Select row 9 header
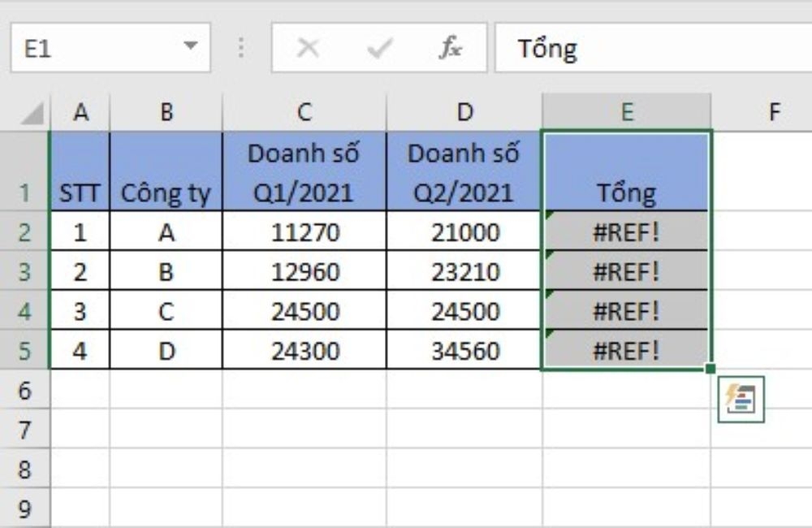The height and width of the screenshot is (528, 812). pos(25,508)
